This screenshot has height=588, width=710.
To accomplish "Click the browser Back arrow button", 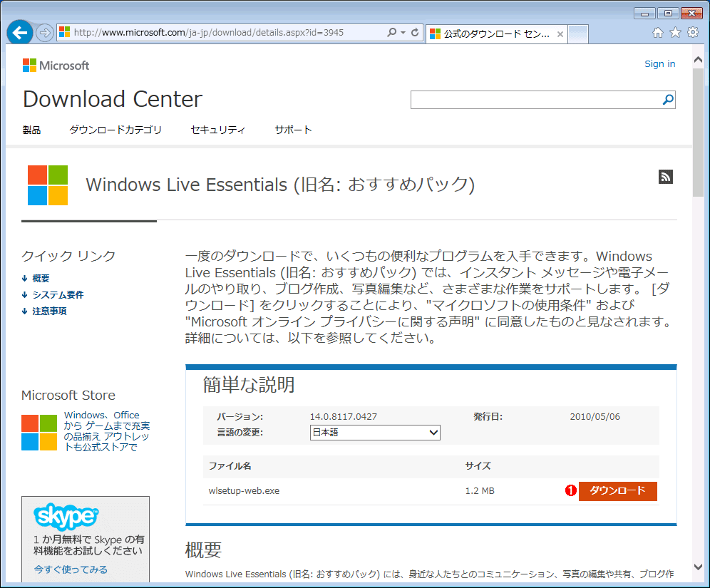I will [20, 33].
